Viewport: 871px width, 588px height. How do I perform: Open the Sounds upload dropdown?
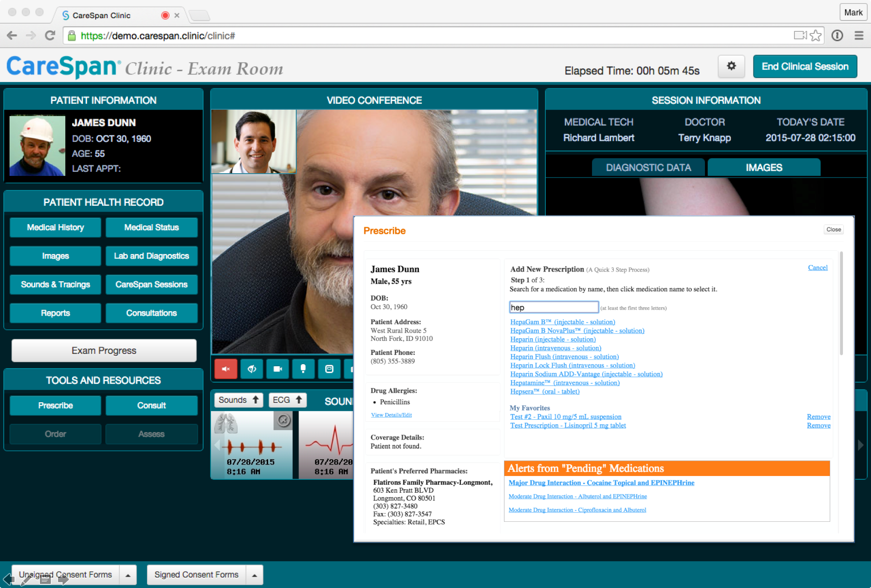238,400
